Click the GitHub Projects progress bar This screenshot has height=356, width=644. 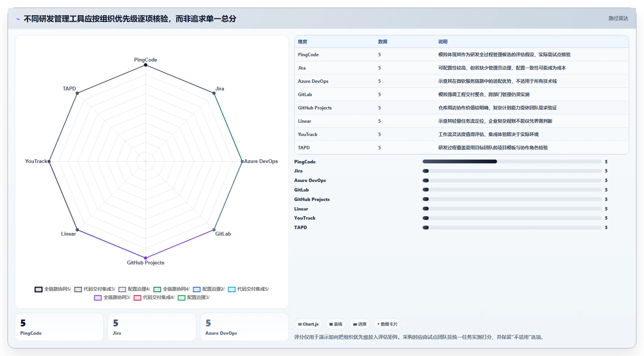click(x=512, y=199)
